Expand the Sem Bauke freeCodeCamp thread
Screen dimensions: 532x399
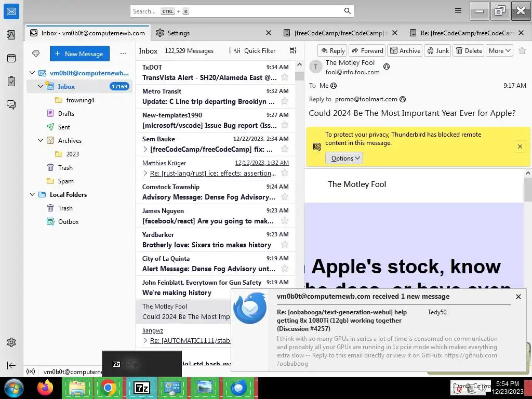point(145,149)
